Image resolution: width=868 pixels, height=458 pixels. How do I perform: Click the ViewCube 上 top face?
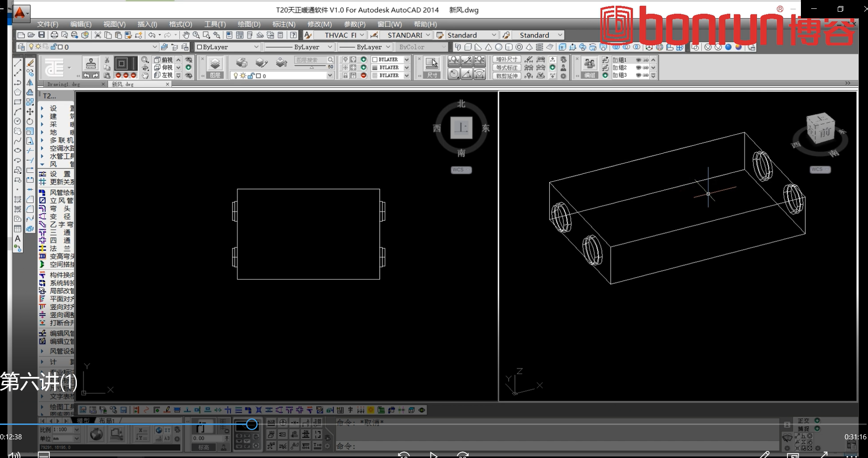pos(461,128)
